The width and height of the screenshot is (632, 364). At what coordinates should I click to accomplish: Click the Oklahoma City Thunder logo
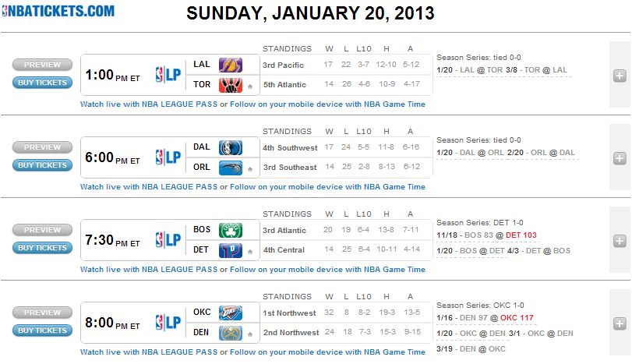coord(231,313)
